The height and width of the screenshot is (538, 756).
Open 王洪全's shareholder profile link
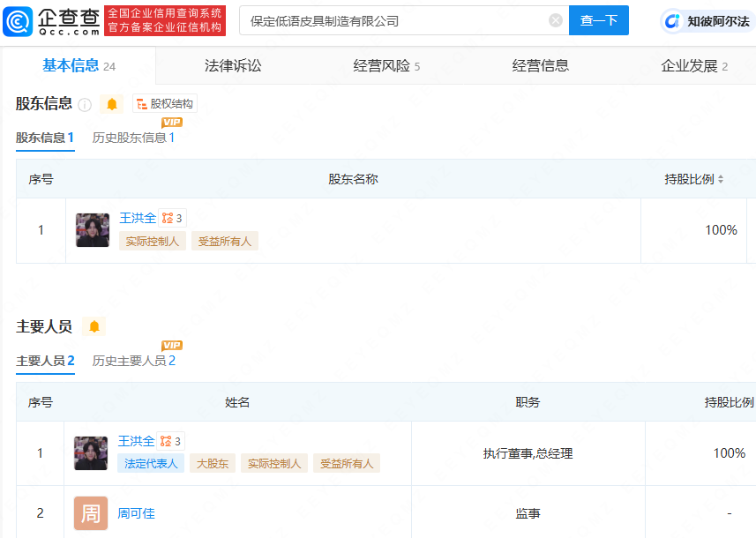click(x=137, y=217)
